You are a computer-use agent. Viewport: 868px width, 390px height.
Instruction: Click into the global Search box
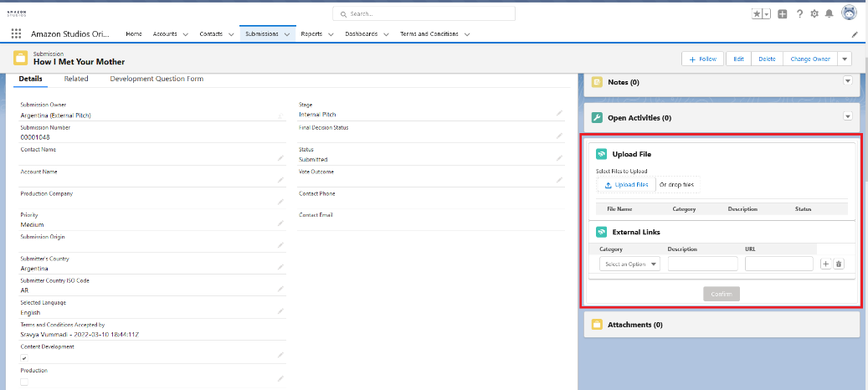[x=424, y=13]
